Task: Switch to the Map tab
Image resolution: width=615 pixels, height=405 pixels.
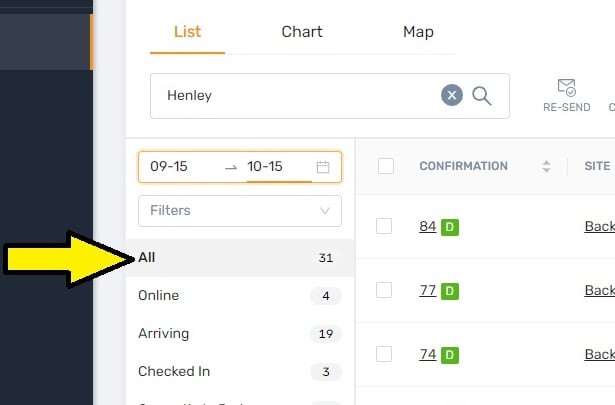Action: 418,32
